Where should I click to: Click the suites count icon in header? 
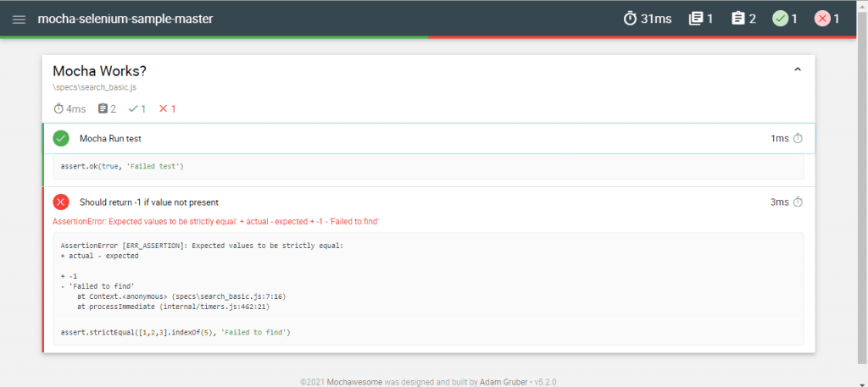[695, 19]
